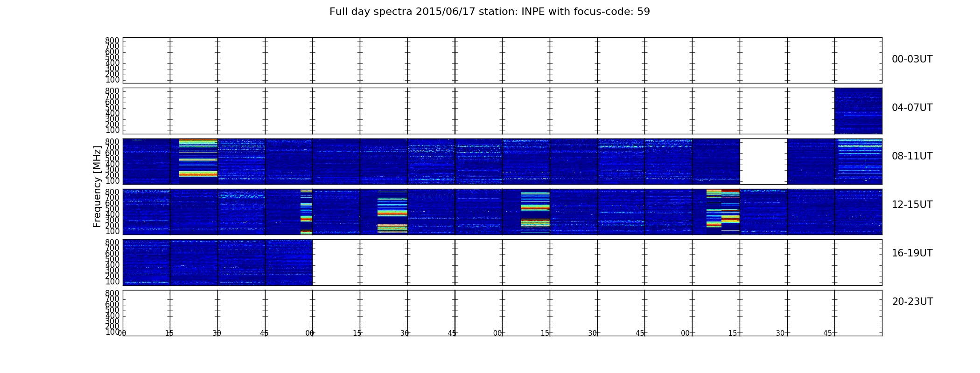Click the last spectrogram segment in 08-11UT row
Screen dimensions: 980x373
click(858, 161)
